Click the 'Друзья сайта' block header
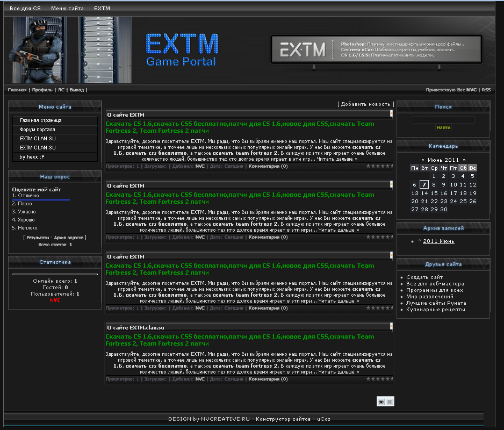504x430 pixels. coord(443,264)
